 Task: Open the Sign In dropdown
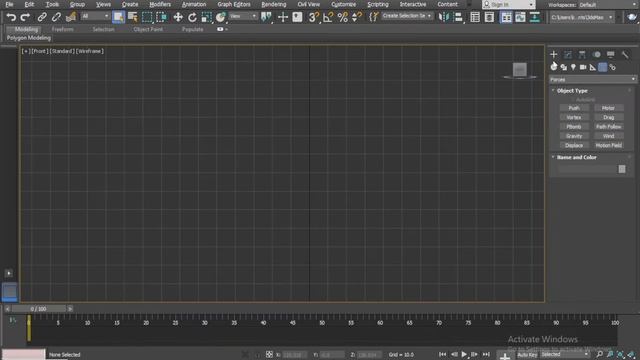tap(508, 4)
